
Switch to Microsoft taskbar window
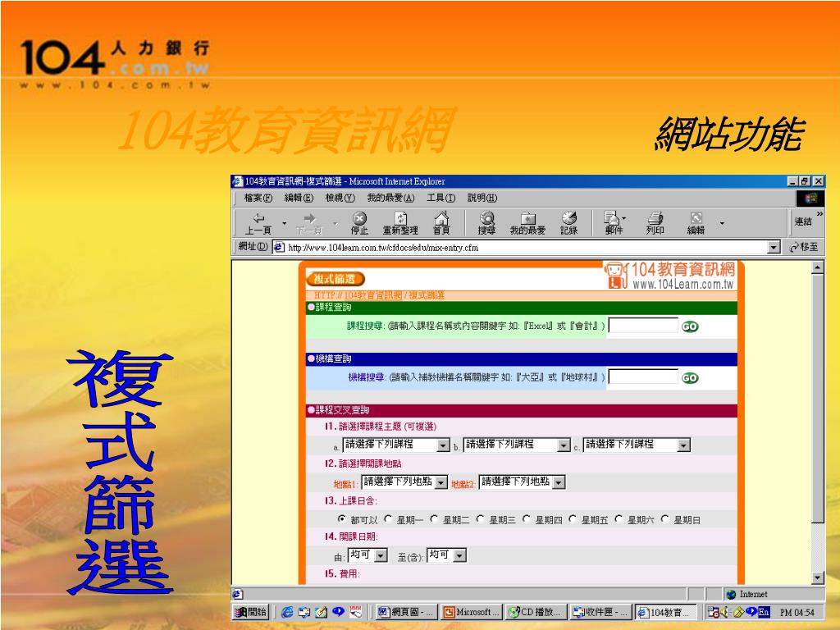tap(472, 612)
